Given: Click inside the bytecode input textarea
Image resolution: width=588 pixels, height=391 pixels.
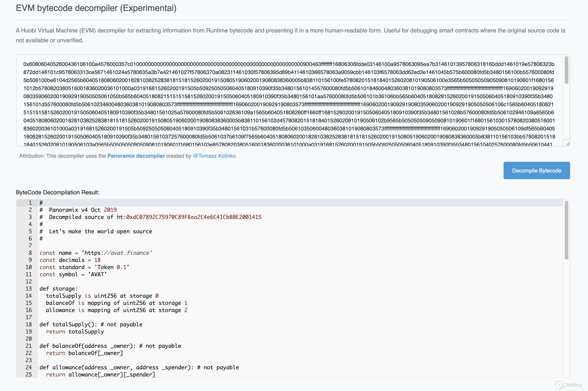Looking at the screenshot, I should 289,100.
